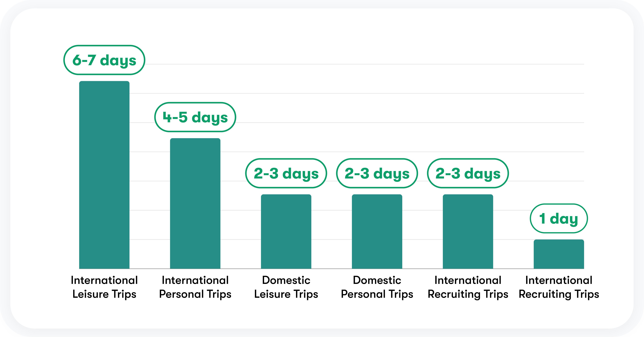Image resolution: width=644 pixels, height=337 pixels.
Task: Select the International Personal Trips bar
Action: coord(195,203)
